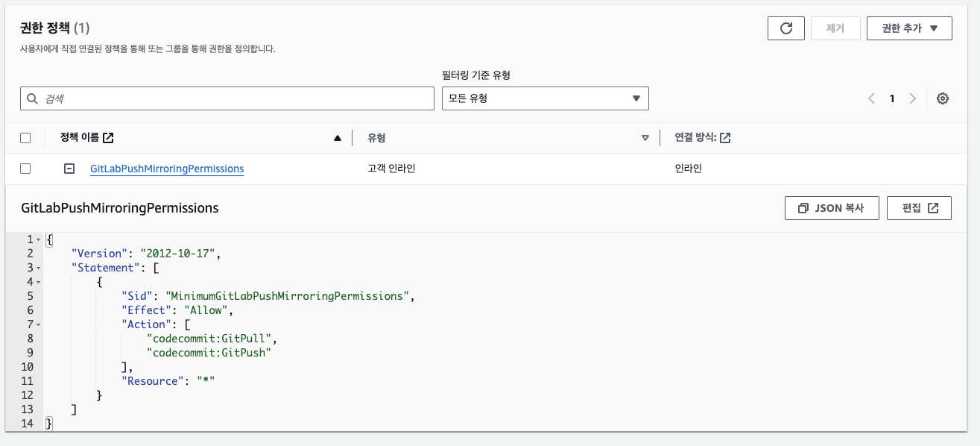Focus the 검색 policy search field
Screen dimensions: 980x446
pyautogui.click(x=227, y=98)
